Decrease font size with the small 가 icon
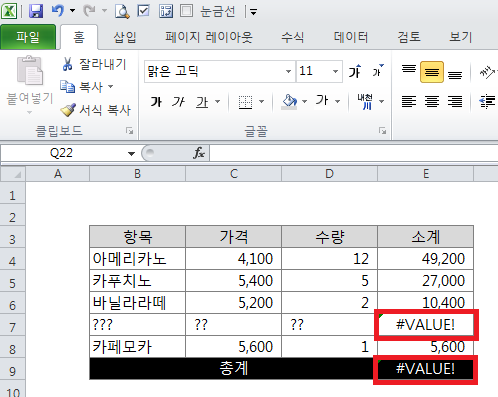The width and height of the screenshot is (498, 397). tap(378, 71)
